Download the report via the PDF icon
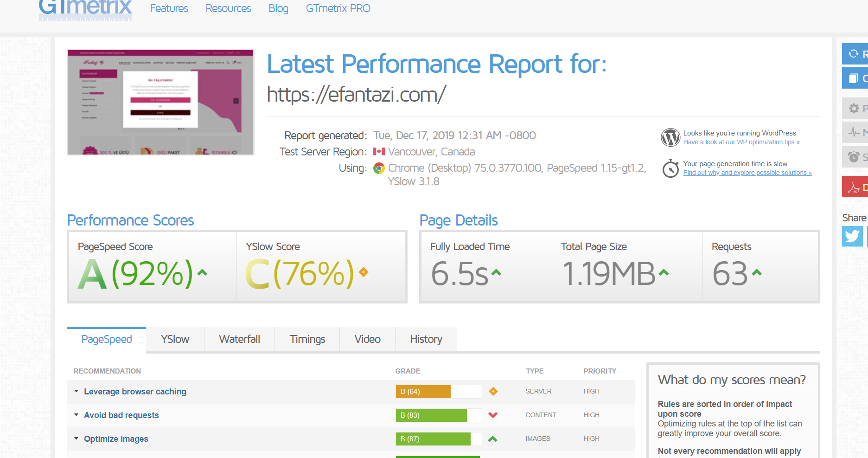Screen dimensions: 868x458 [854, 187]
